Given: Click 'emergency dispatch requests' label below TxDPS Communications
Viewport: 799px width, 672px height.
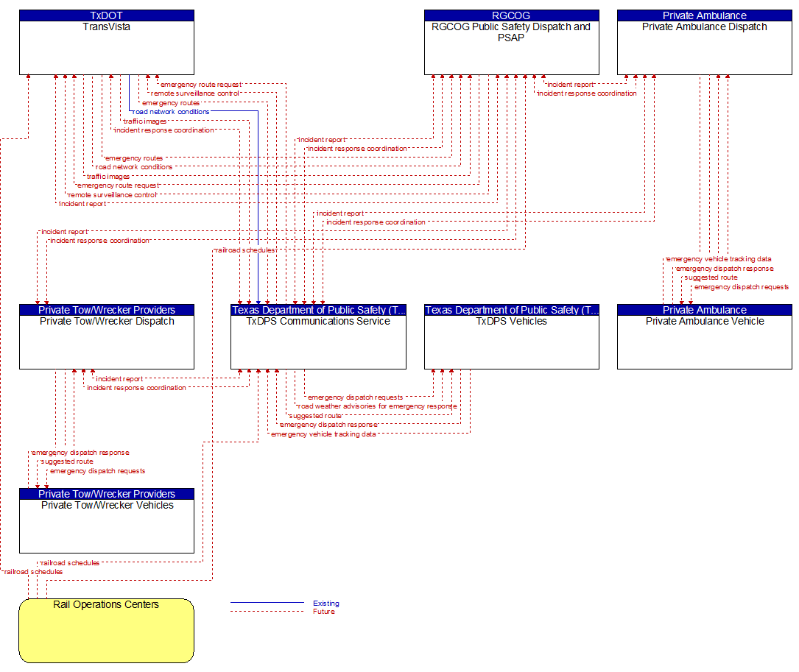Looking at the screenshot, I should 355,397.
